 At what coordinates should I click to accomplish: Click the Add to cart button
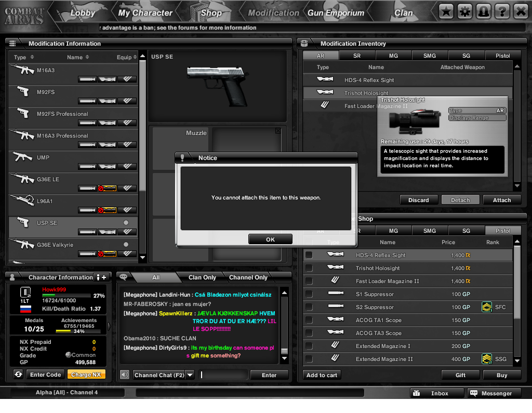(322, 375)
